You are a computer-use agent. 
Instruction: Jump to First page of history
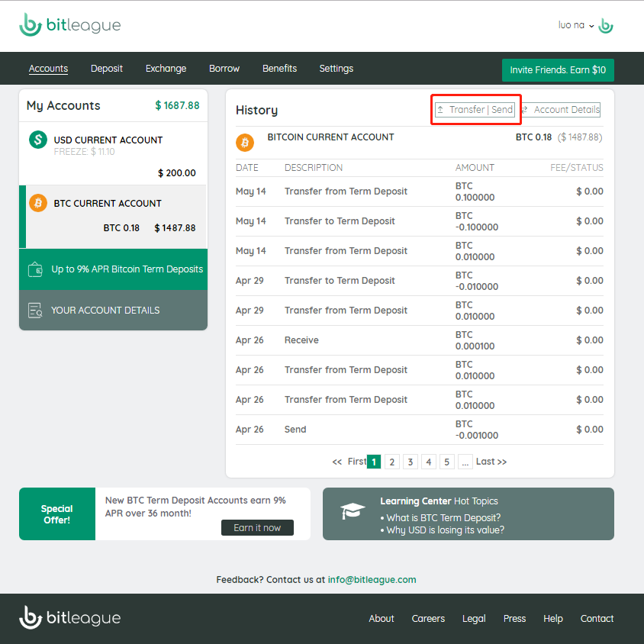pyautogui.click(x=357, y=462)
